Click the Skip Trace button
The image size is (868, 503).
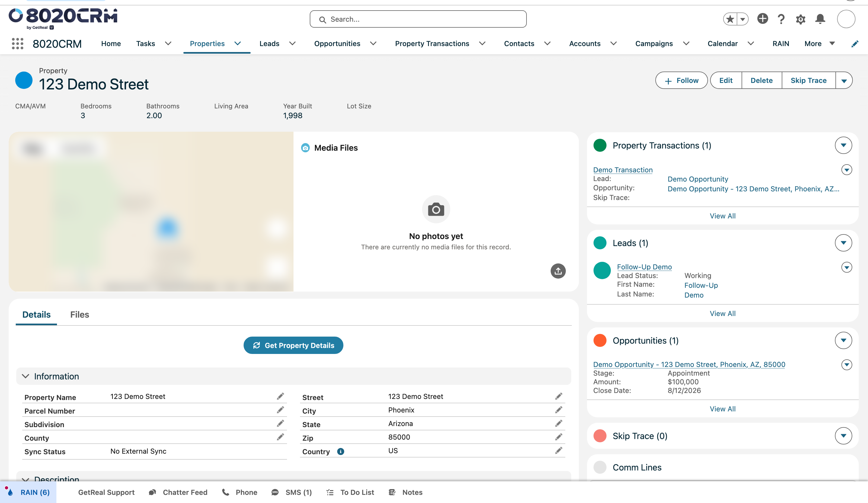(x=808, y=80)
